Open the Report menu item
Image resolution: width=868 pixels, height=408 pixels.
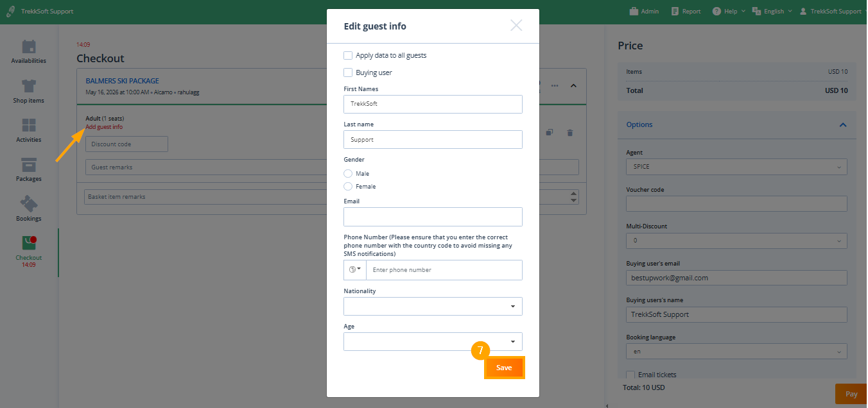[x=685, y=11]
